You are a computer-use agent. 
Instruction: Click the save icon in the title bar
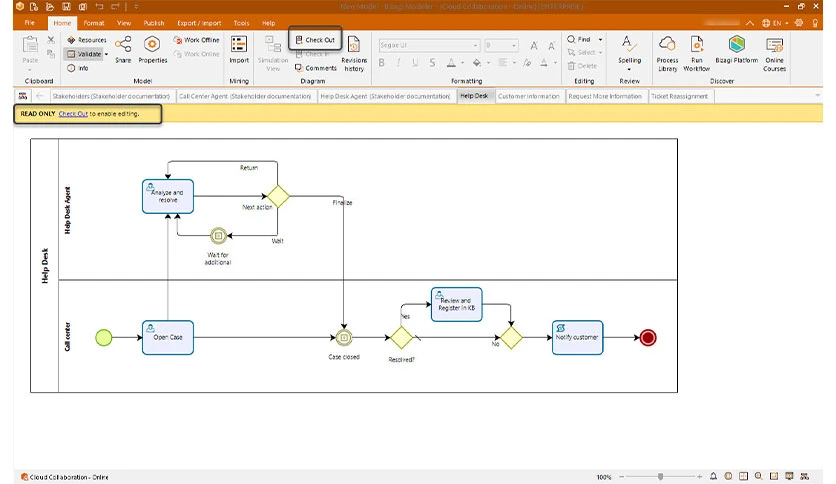point(66,6)
